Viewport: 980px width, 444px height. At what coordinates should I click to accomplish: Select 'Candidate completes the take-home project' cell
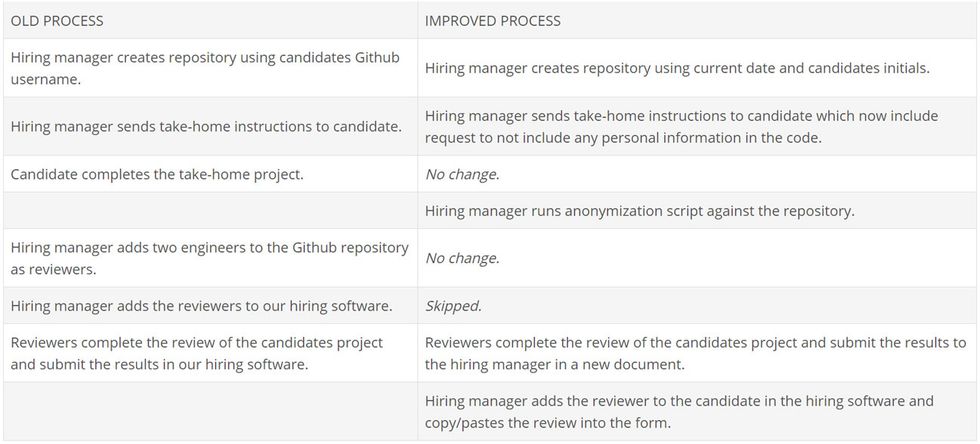(157, 174)
